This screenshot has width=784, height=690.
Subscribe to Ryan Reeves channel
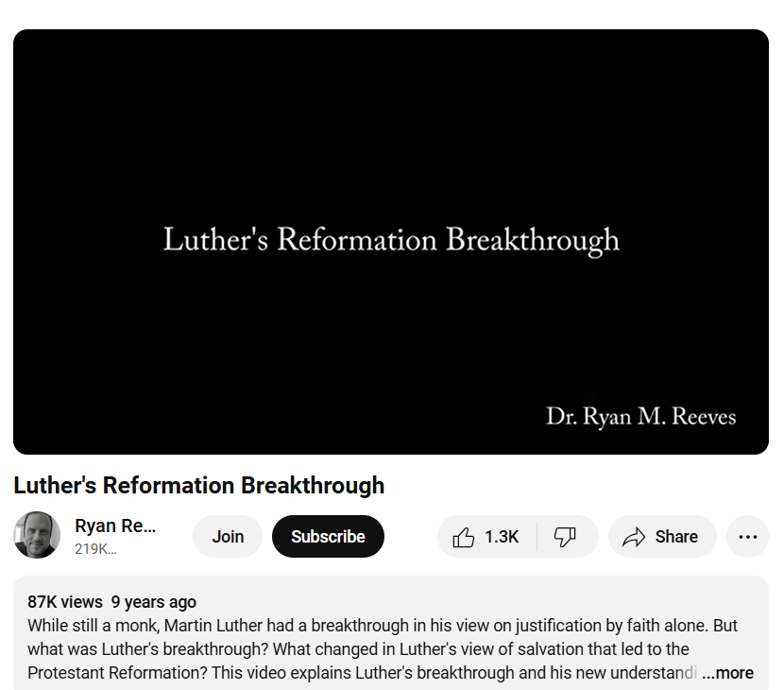(x=328, y=536)
